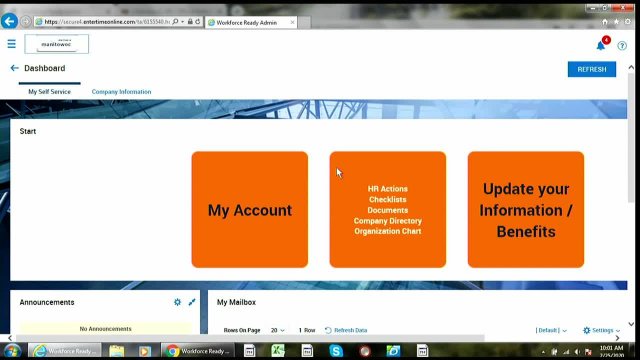Viewport: 640px width, 360px height.
Task: Open the Windows Start menu
Action: (12, 351)
